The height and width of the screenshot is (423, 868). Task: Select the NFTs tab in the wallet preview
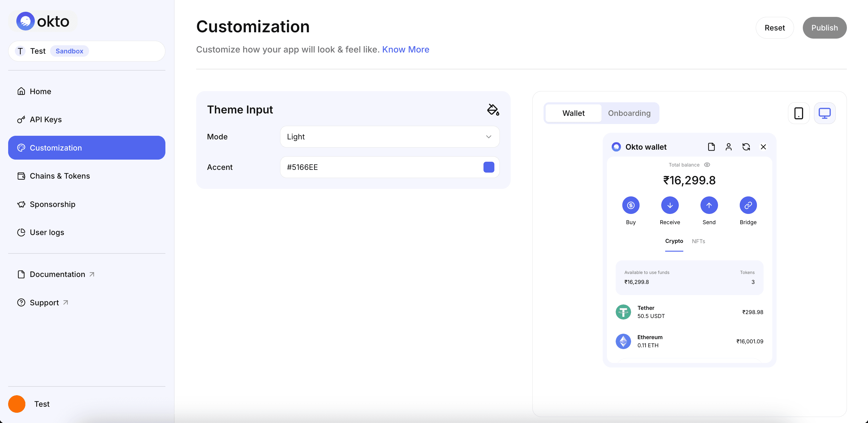(x=698, y=241)
